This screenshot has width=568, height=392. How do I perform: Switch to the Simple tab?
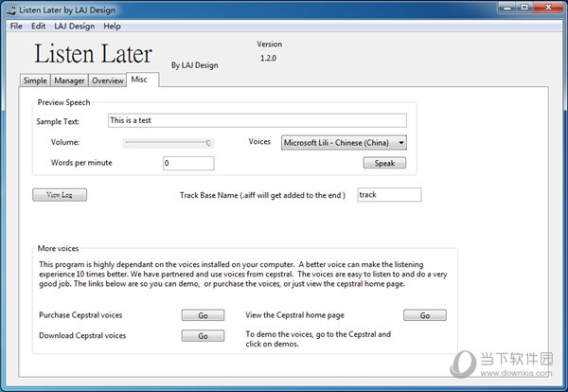[x=35, y=80]
